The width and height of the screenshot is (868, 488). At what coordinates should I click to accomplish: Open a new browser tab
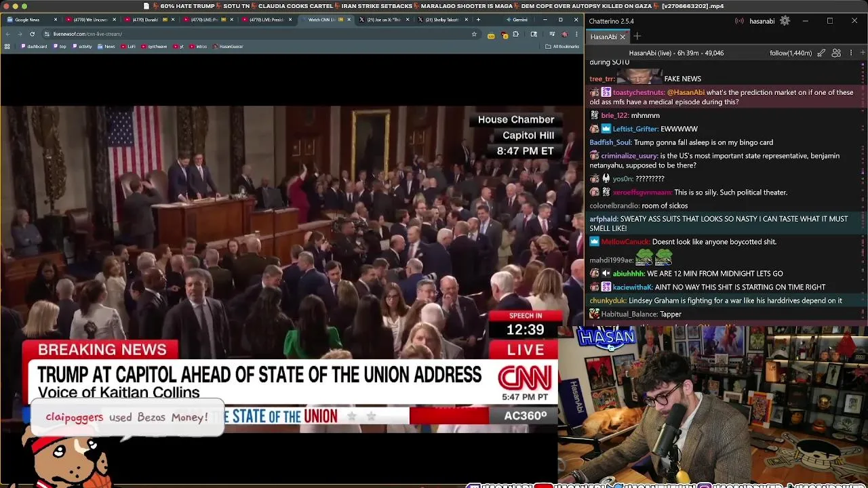click(x=478, y=20)
